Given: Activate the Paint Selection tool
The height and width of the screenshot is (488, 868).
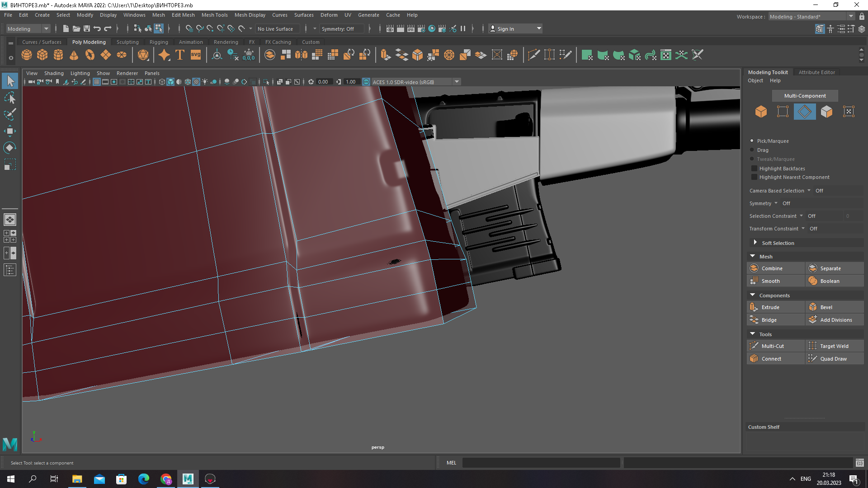Looking at the screenshot, I should point(10,114).
